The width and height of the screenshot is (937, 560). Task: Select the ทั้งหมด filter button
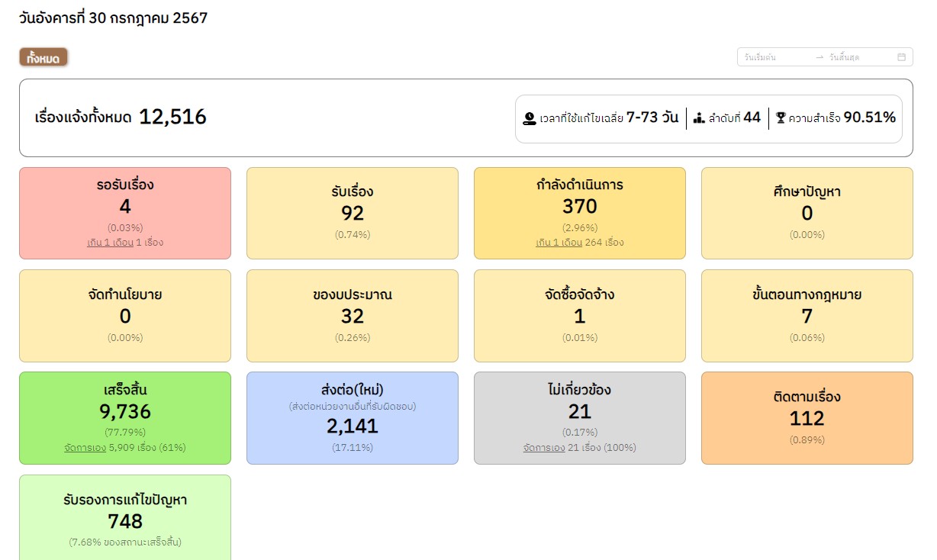[x=43, y=58]
